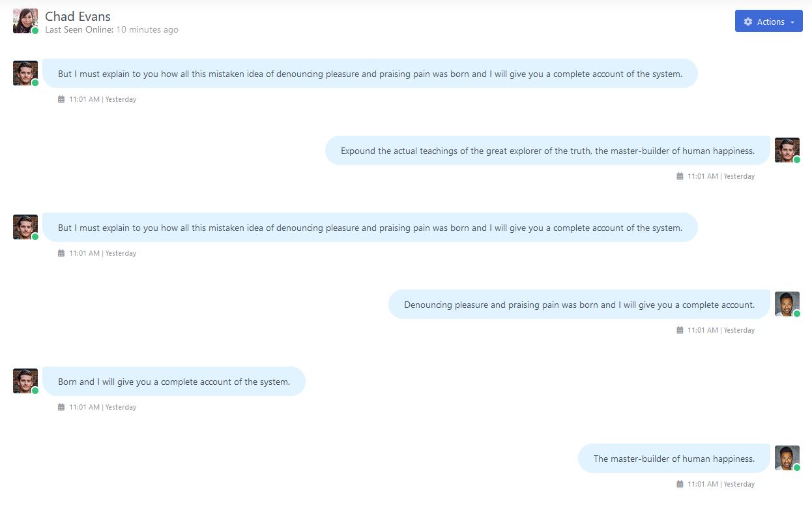Click the calendar icon under the "Denouncing pleasure" message
Viewport: 812px width, 514px height.
click(680, 330)
